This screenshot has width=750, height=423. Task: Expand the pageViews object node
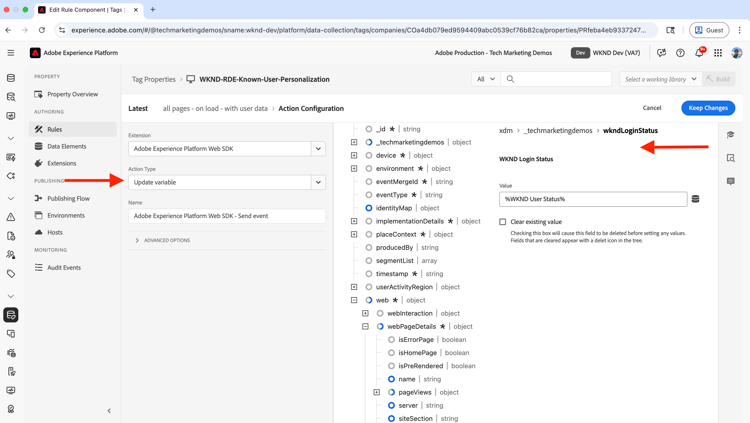pyautogui.click(x=376, y=392)
